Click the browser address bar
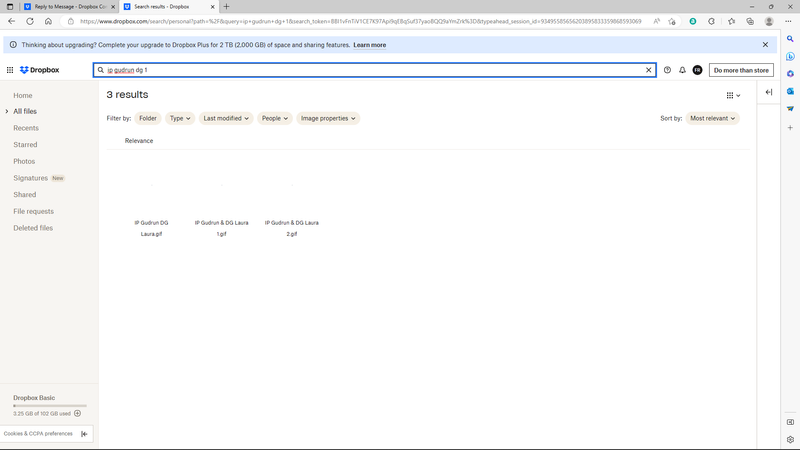Screen dimensions: 800x450 [360, 21]
